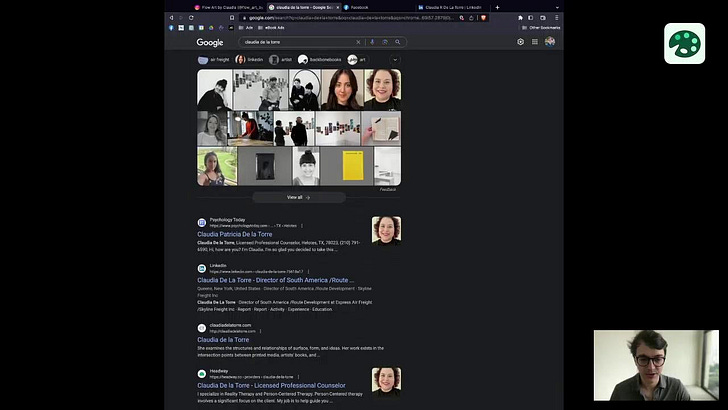Open the three-dot menu of claudiadelatorre.com result
The width and height of the screenshot is (728, 410).
(x=260, y=331)
